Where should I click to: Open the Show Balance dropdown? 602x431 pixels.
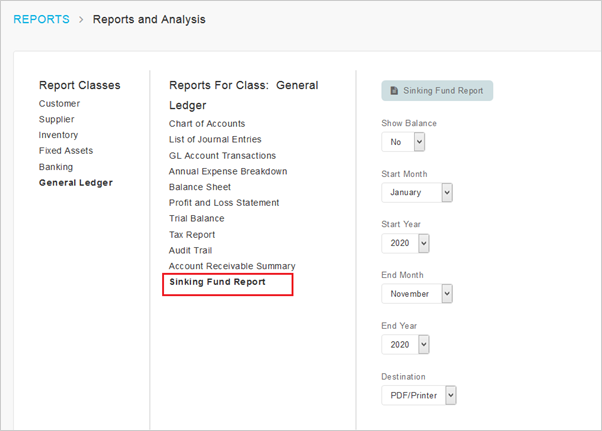coord(403,142)
